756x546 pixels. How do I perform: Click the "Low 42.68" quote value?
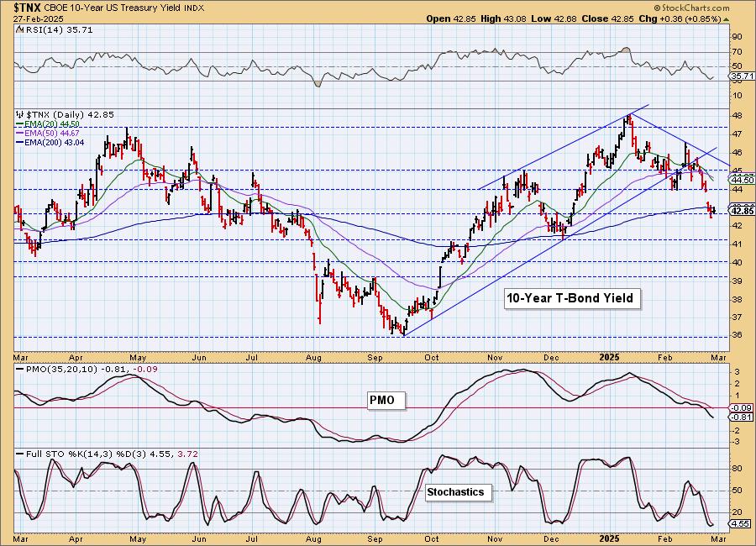[554, 18]
